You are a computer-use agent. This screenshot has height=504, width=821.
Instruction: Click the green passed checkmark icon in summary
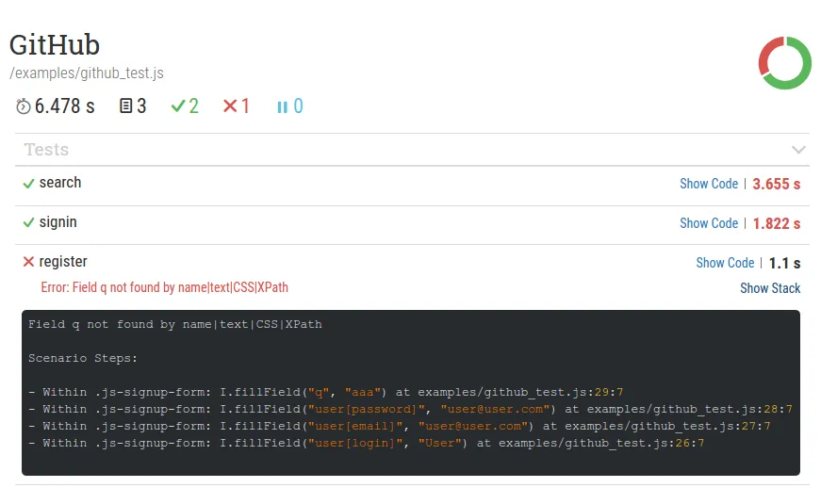coord(177,106)
